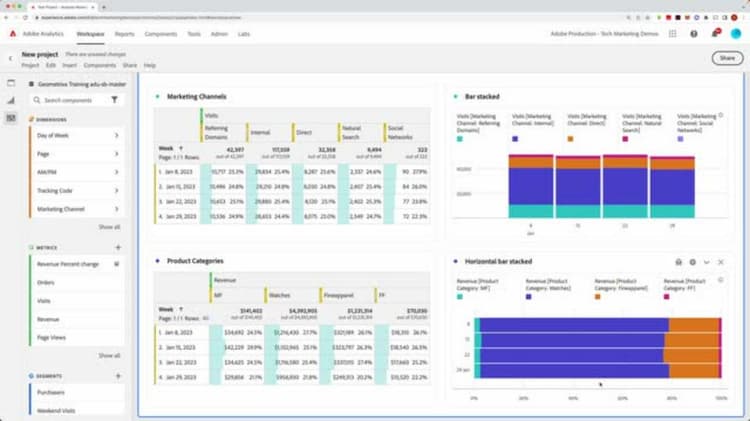Open the Visualizations icon in left rail
This screenshot has height=421, width=750.
pyautogui.click(x=11, y=100)
